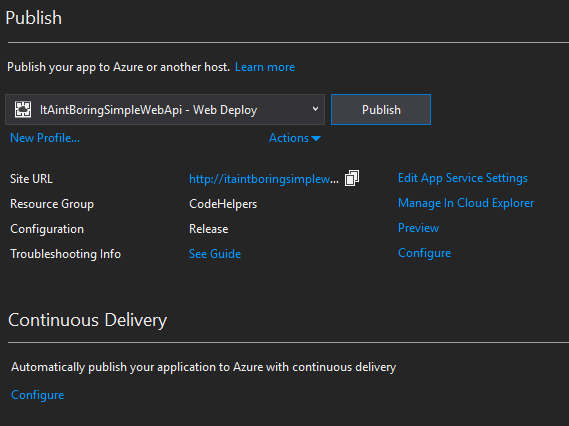Image resolution: width=569 pixels, height=426 pixels.
Task: Click Manage In Cloud Explorer
Action: click(466, 203)
